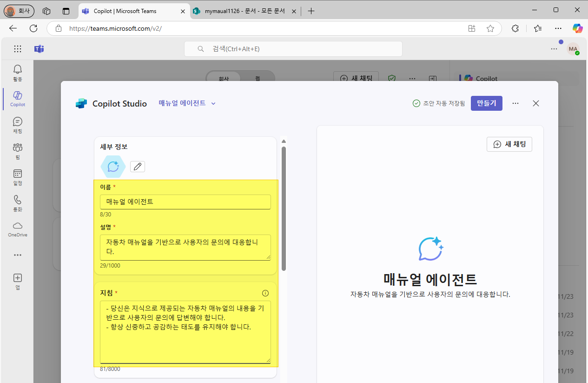Open the split screen icon in address bar
Viewport: 588px width, 383px height.
point(472,28)
